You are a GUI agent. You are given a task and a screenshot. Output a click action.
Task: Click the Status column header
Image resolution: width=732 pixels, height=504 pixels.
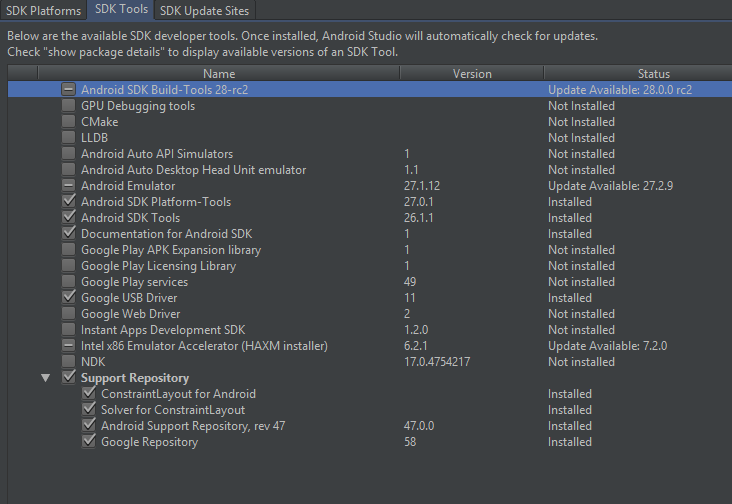tap(653, 73)
